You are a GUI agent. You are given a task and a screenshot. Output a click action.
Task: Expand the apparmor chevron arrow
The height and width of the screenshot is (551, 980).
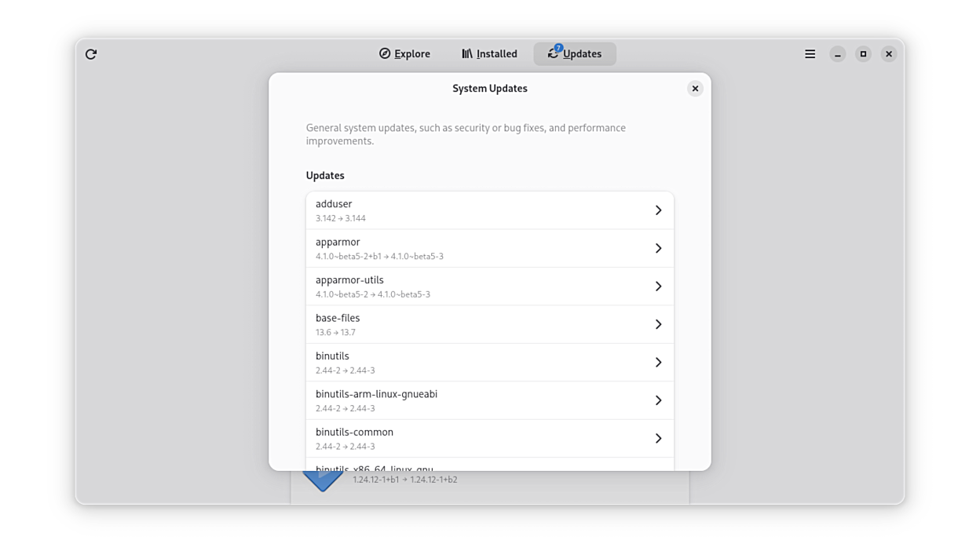point(658,249)
